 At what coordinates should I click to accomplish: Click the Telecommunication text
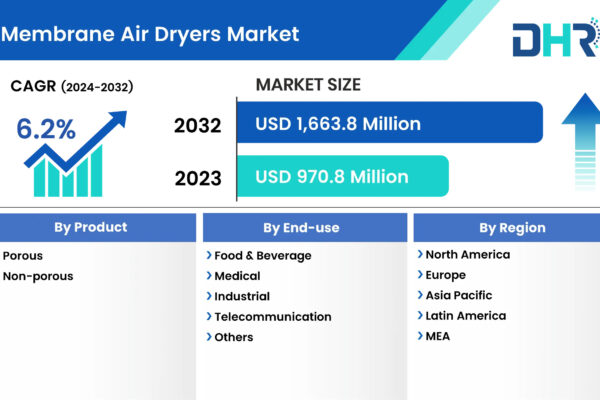(273, 317)
